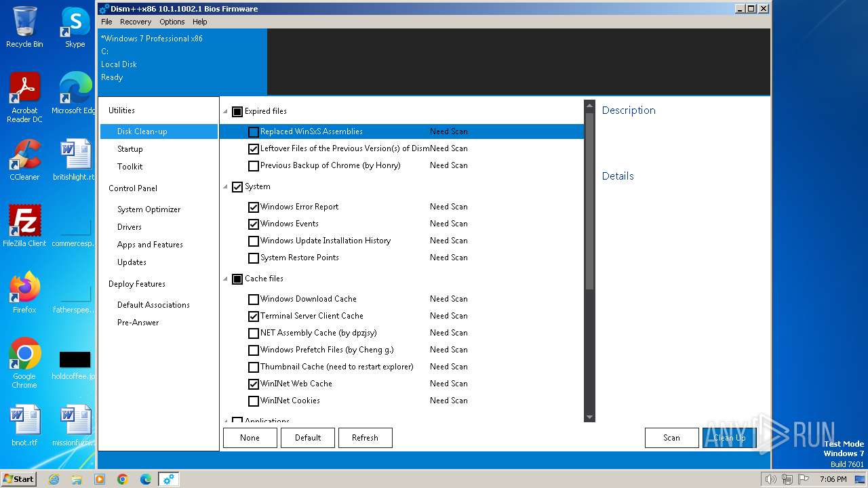The height and width of the screenshot is (488, 868).
Task: Open Apps and Features section
Action: pyautogui.click(x=150, y=245)
